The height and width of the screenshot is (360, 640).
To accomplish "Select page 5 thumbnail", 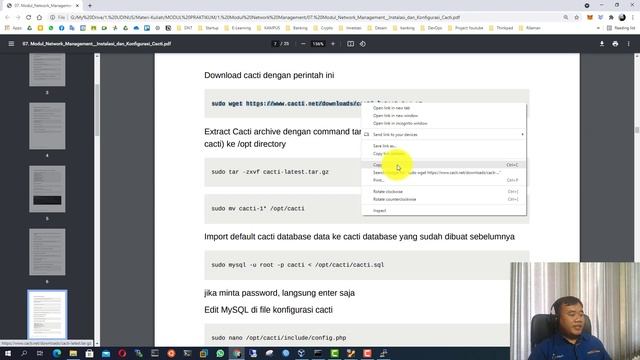I will (x=47, y=189).
